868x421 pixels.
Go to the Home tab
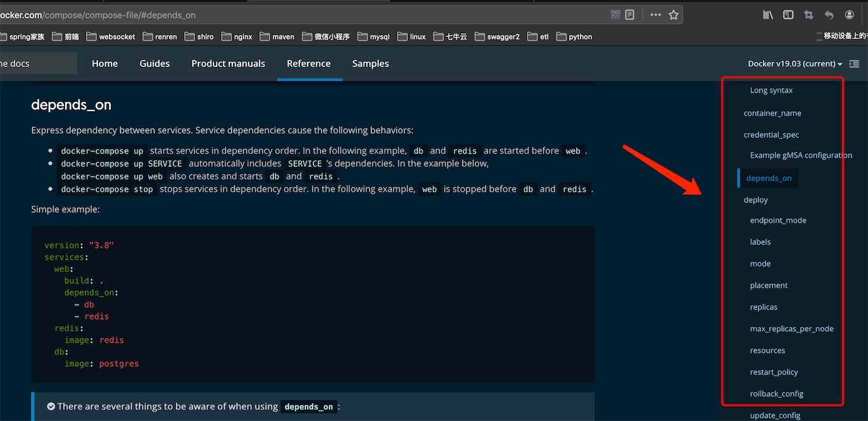(105, 64)
